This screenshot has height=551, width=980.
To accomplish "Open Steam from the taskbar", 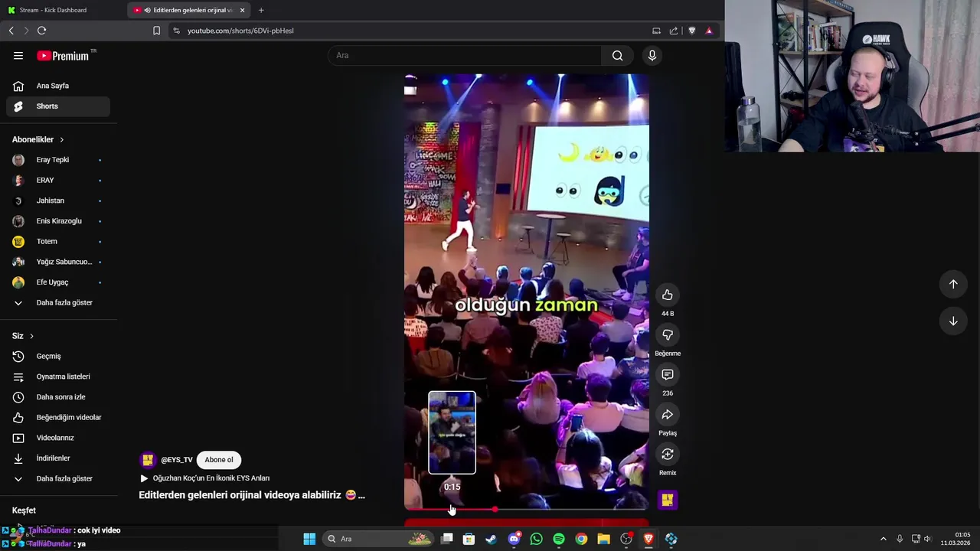I will click(491, 539).
